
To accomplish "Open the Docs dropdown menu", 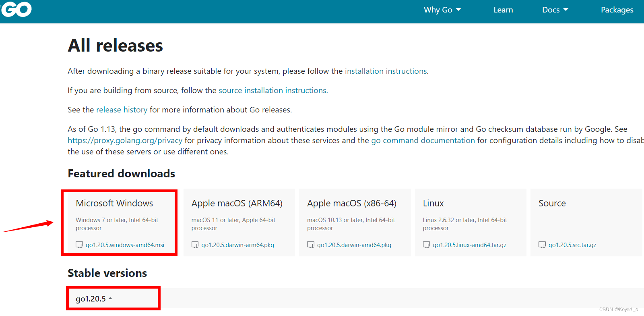I will 555,10.
